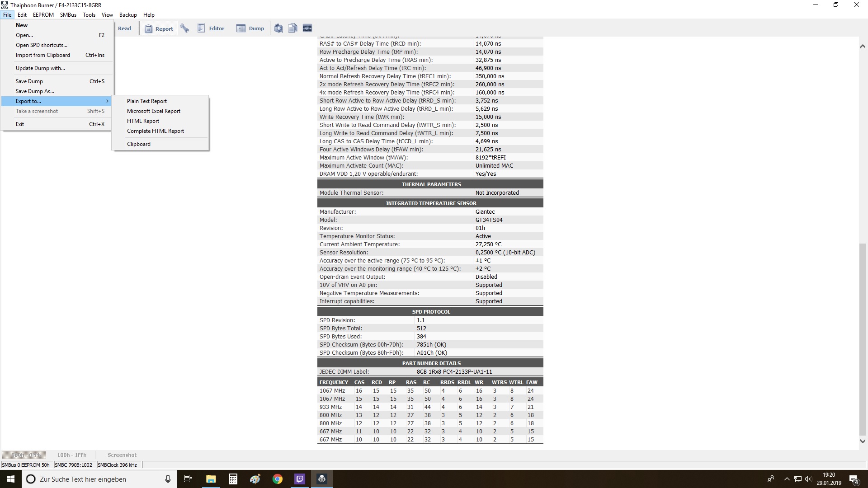The image size is (868, 488).
Task: Click the Report toolbar button
Action: [159, 29]
